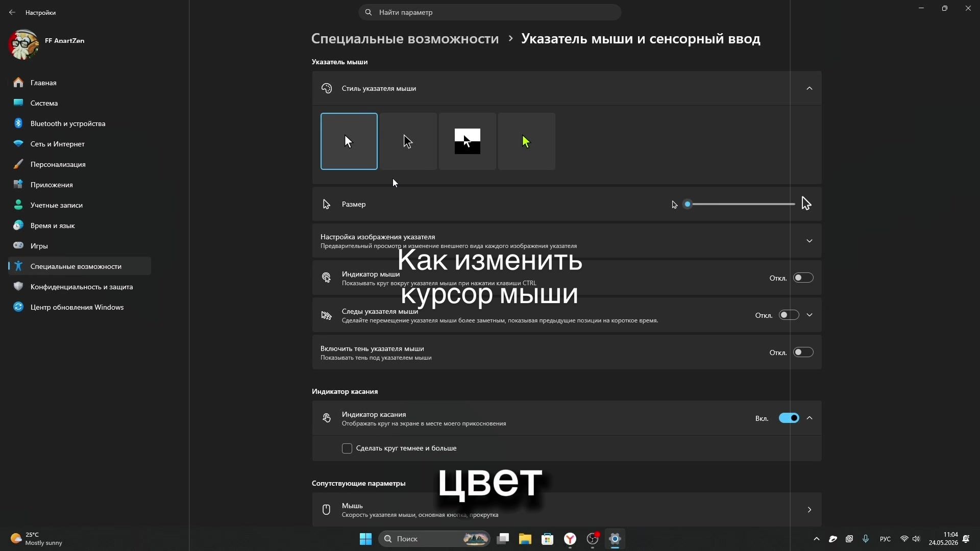The image size is (980, 551).
Task: Click the large cursor icon beside size slider
Action: [x=806, y=204]
